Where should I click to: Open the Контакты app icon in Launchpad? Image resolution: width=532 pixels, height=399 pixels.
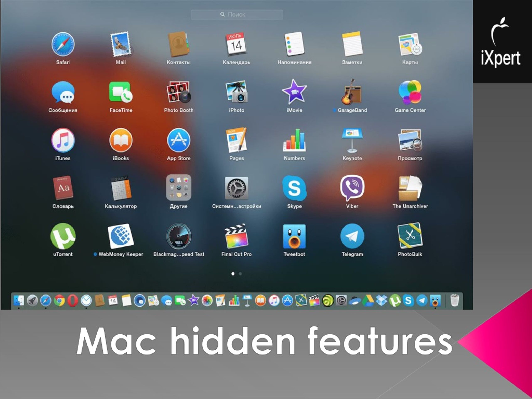[179, 44]
